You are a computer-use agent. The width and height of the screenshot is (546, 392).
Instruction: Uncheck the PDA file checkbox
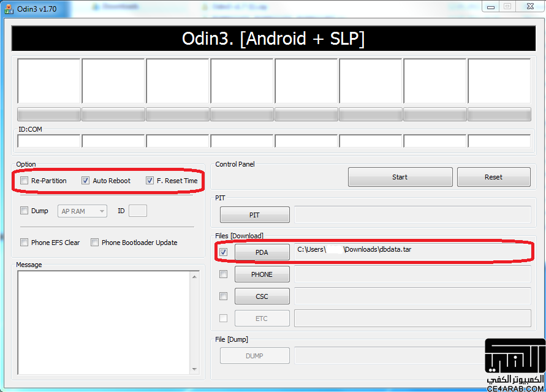(224, 252)
